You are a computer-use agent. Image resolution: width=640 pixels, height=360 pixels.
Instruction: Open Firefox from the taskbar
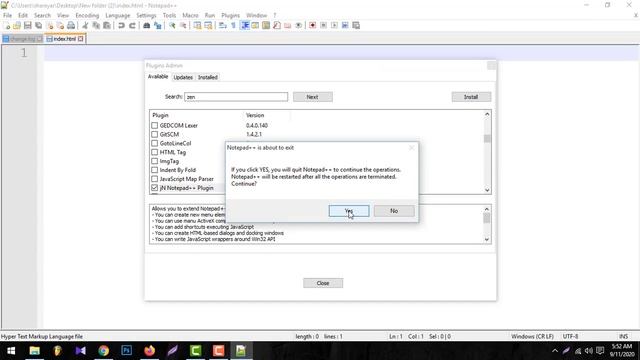[149, 351]
